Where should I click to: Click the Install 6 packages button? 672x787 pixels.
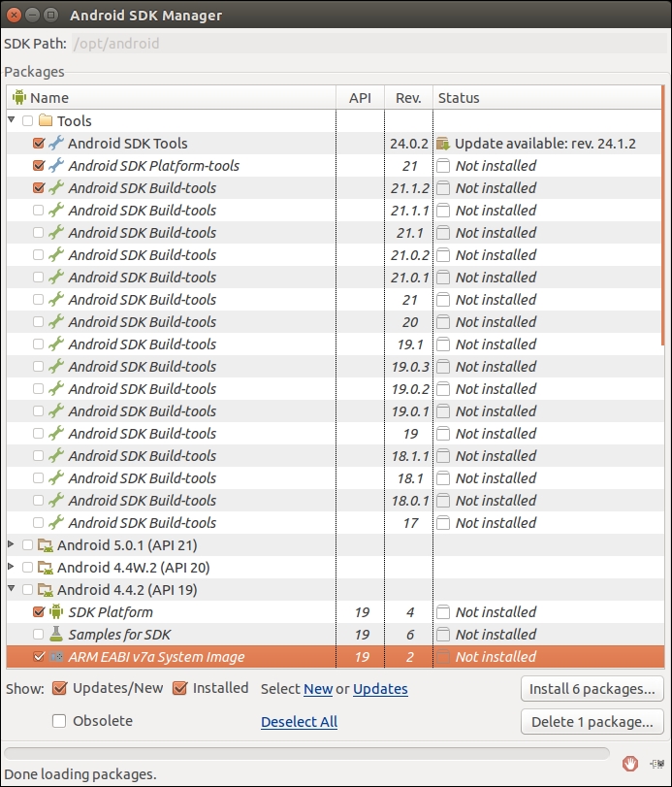(x=592, y=689)
